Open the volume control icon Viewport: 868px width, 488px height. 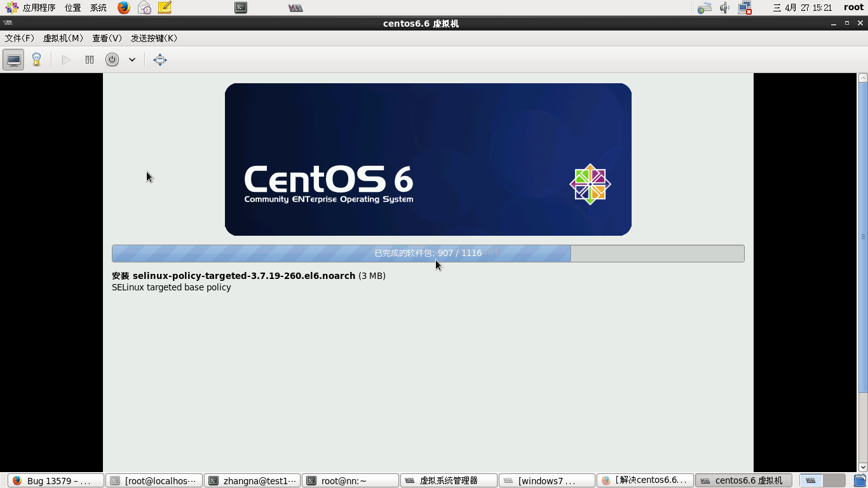tap(724, 8)
